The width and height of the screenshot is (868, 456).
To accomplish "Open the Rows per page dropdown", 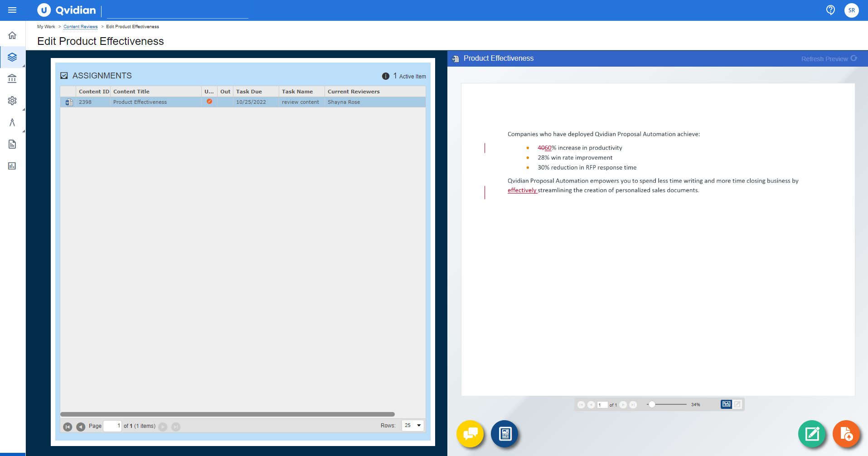I will pyautogui.click(x=412, y=425).
